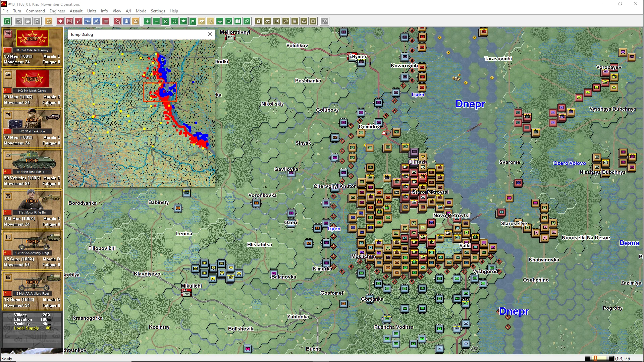644x362 pixels.
Task: Click the red shovel dig-in icon
Action: click(x=78, y=21)
